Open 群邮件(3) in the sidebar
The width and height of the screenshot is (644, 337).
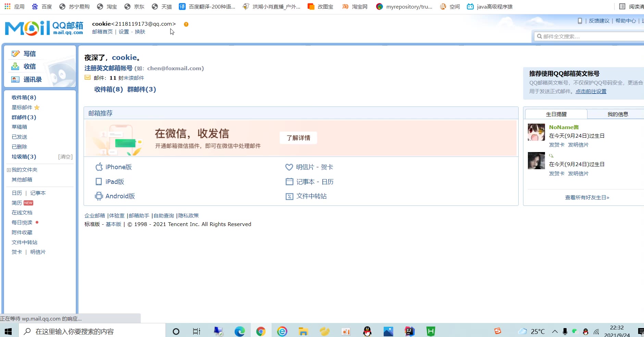point(24,117)
